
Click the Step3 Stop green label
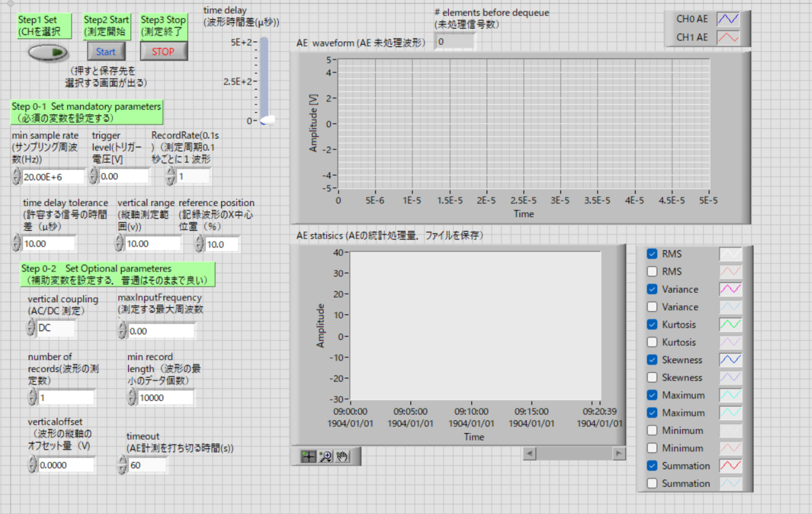(x=163, y=25)
